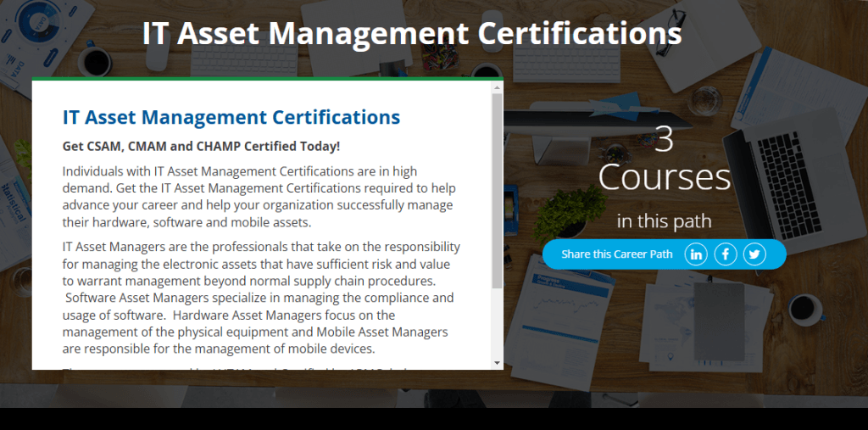Click the 'in this path' text
Viewport: 868px width, 430px height.
pyautogui.click(x=664, y=222)
